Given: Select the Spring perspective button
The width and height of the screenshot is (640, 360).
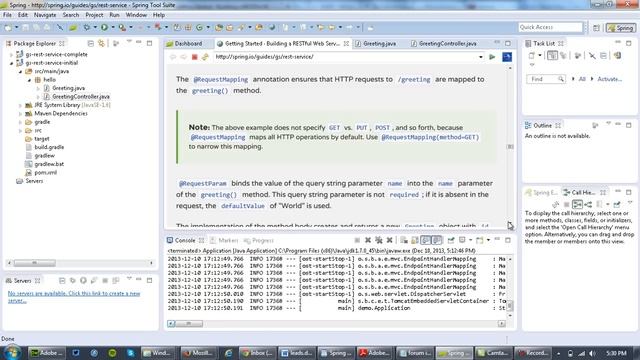Looking at the screenshot, I should click(x=621, y=28).
